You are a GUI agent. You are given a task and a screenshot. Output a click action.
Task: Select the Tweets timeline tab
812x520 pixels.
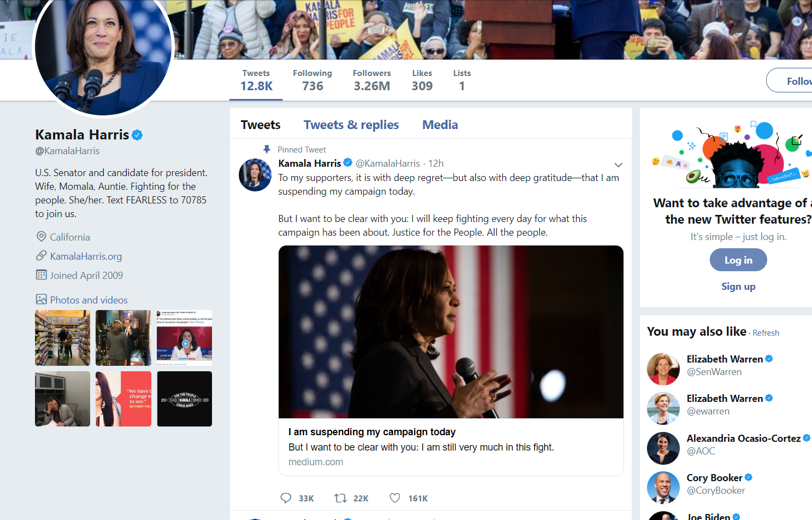[261, 125]
